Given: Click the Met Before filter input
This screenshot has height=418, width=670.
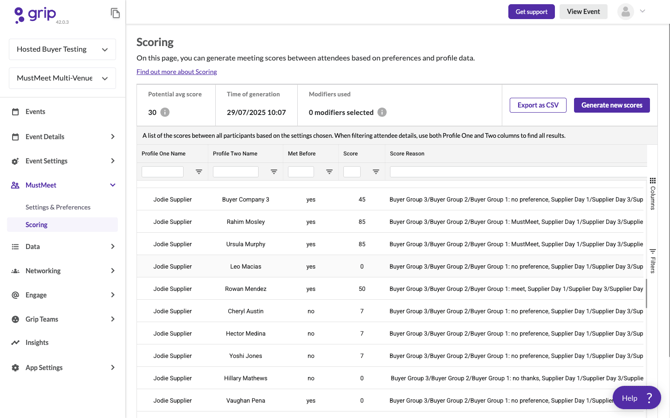Looking at the screenshot, I should pyautogui.click(x=301, y=172).
